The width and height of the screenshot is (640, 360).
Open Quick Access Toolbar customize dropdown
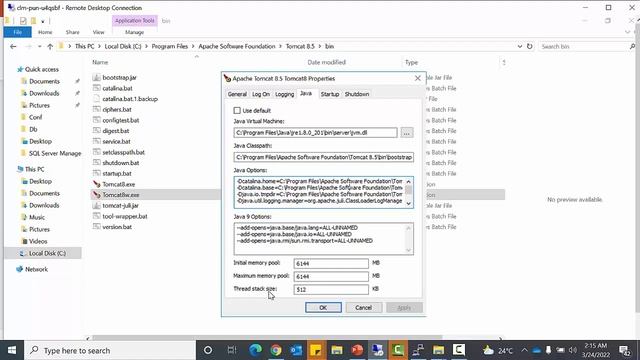click(x=42, y=21)
